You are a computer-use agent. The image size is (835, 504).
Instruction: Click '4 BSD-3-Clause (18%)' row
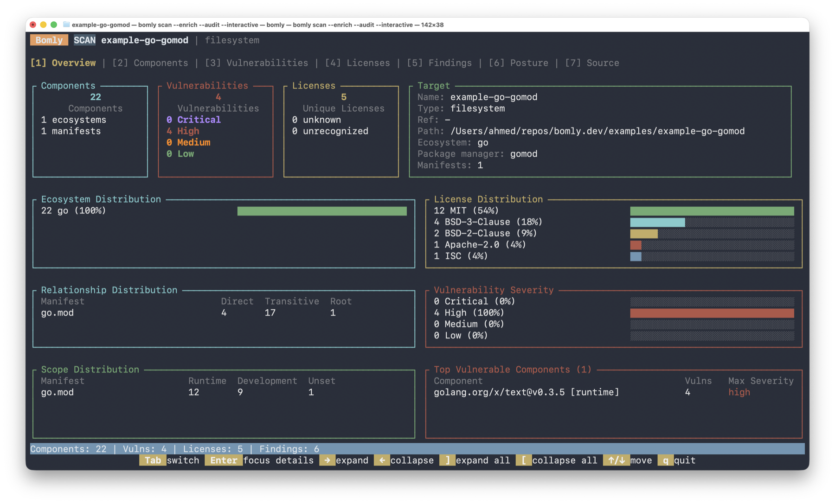coord(614,222)
